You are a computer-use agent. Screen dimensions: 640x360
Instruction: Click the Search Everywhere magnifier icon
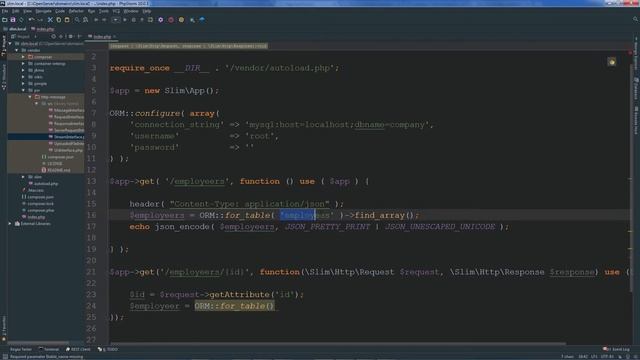tap(636, 19)
